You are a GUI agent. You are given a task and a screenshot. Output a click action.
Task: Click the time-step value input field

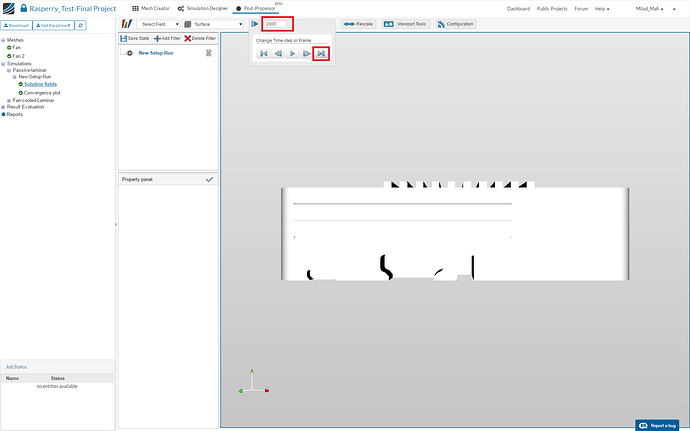[277, 24]
